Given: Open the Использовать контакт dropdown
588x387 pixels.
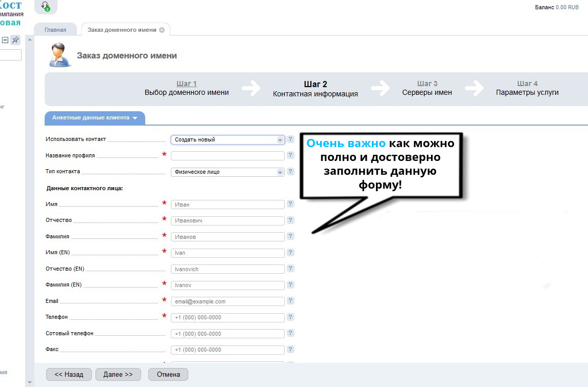Looking at the screenshot, I should tap(228, 140).
